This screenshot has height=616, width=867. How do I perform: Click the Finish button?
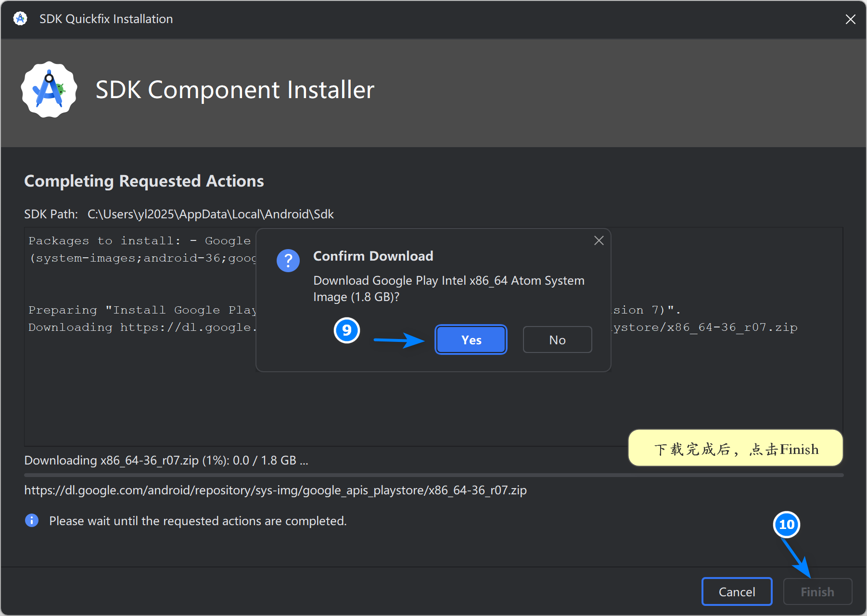817,591
